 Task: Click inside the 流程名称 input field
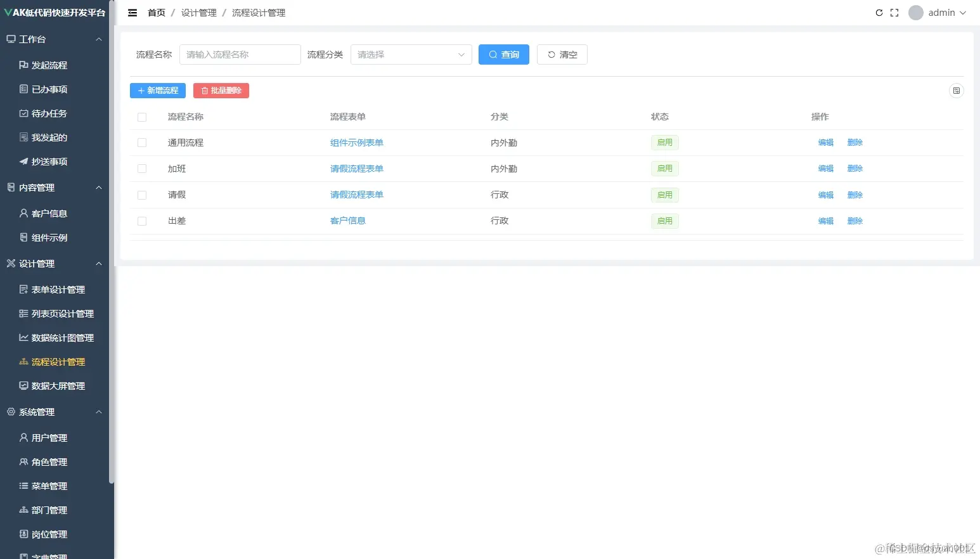[240, 55]
